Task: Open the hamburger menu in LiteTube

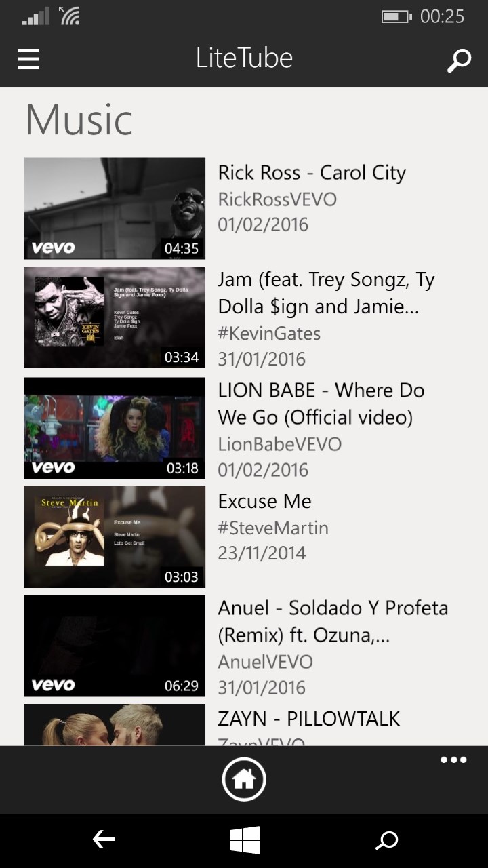Action: pyautogui.click(x=28, y=59)
